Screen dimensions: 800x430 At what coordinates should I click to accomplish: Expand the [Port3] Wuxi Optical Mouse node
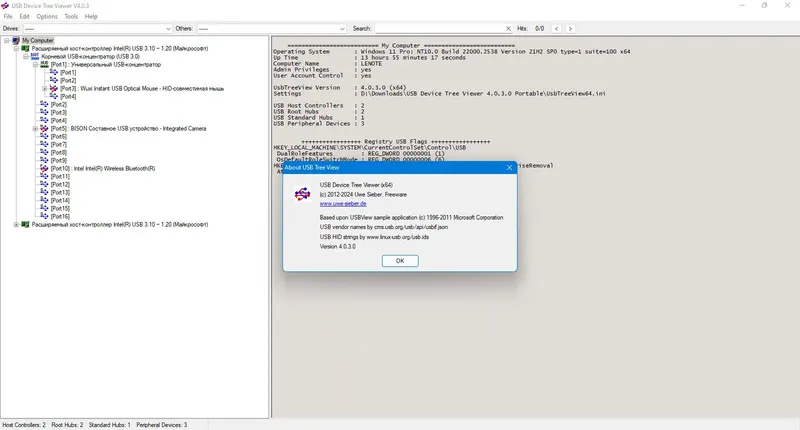click(x=45, y=89)
